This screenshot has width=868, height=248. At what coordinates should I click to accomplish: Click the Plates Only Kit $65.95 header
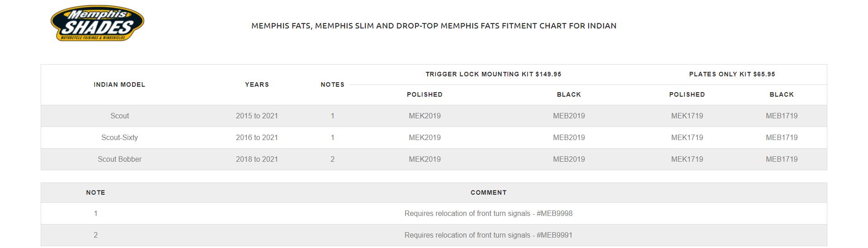(x=732, y=74)
